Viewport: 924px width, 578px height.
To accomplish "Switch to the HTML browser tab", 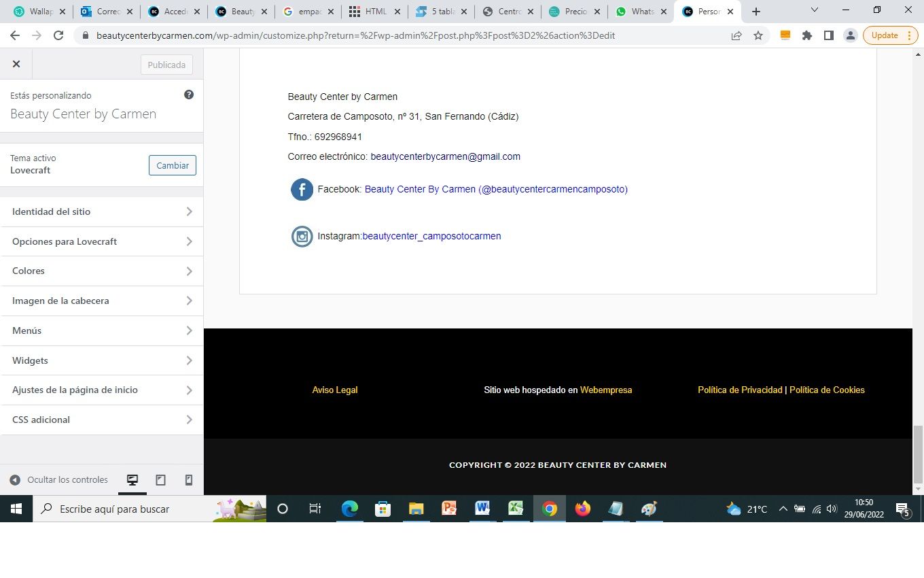I will coord(375,12).
